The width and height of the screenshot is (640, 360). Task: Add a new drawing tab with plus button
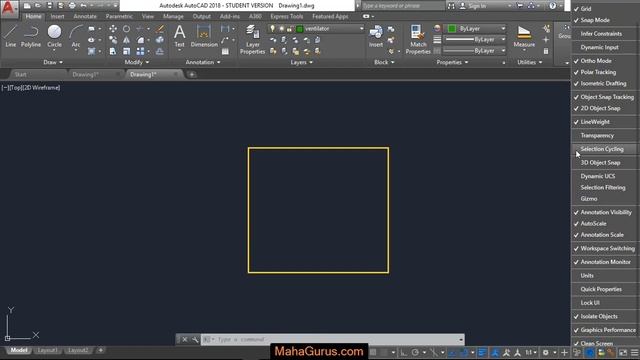coord(191,74)
